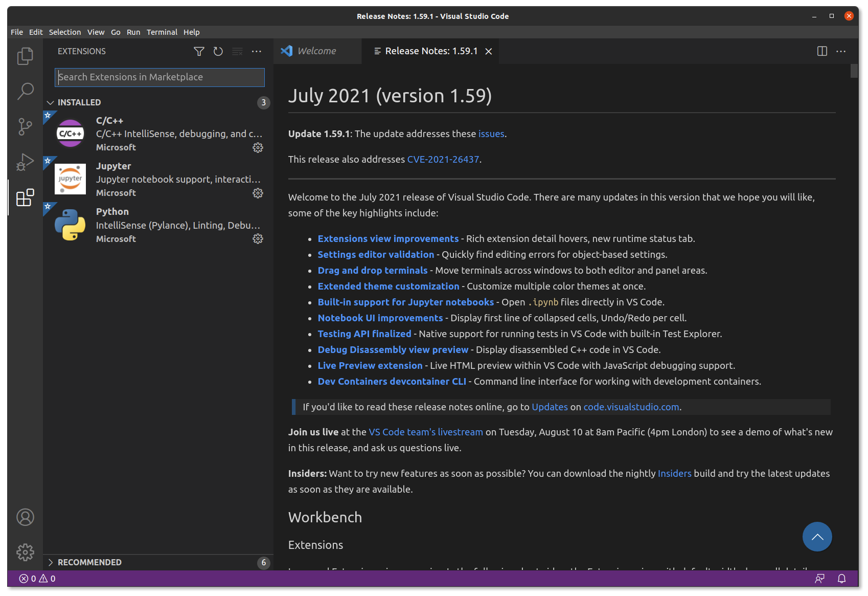Open the Insiders build link
The height and width of the screenshot is (596, 868).
pyautogui.click(x=674, y=473)
